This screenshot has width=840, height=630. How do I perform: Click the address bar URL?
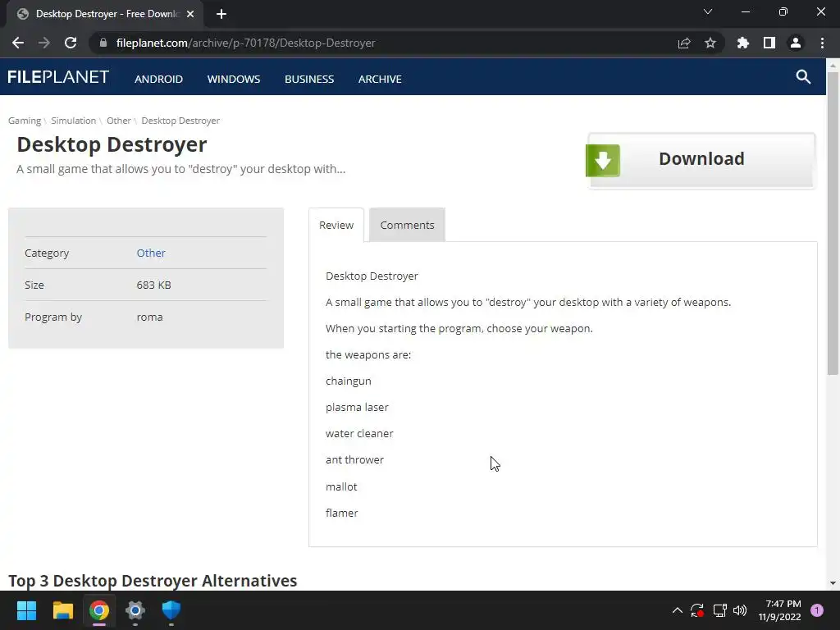tap(245, 43)
